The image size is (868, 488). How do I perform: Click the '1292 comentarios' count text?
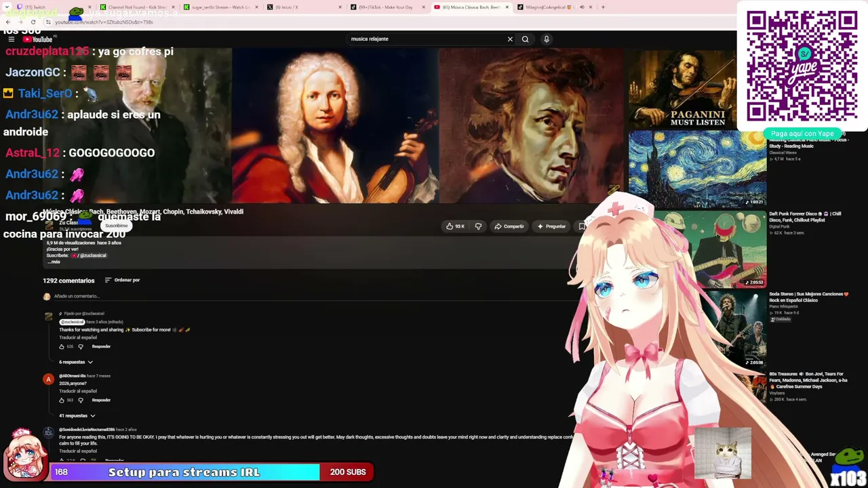click(68, 281)
